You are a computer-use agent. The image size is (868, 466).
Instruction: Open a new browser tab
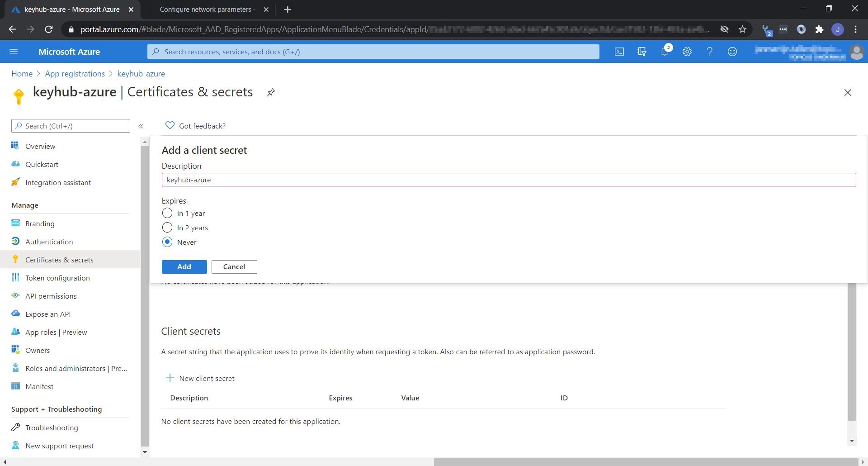pyautogui.click(x=288, y=10)
